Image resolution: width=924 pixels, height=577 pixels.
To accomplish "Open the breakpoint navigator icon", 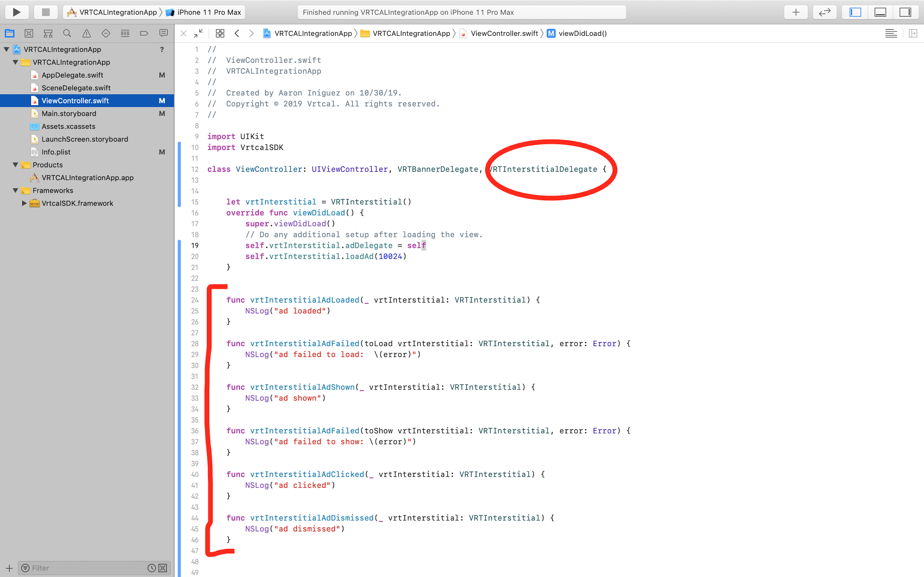I will pyautogui.click(x=144, y=34).
